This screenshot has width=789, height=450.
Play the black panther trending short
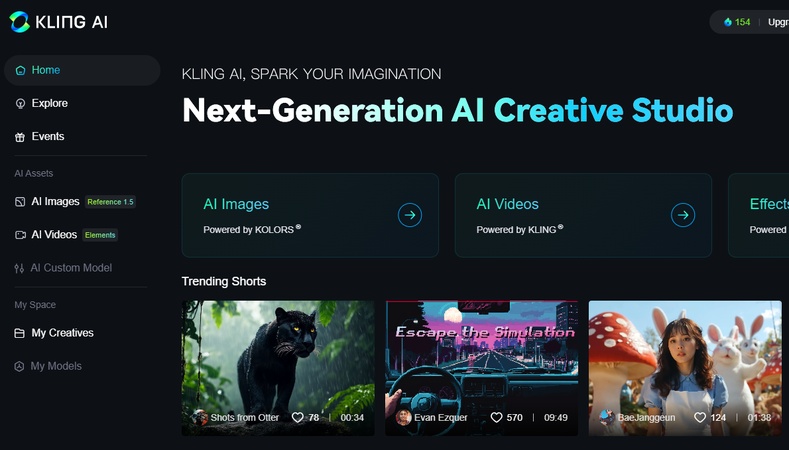pyautogui.click(x=278, y=368)
